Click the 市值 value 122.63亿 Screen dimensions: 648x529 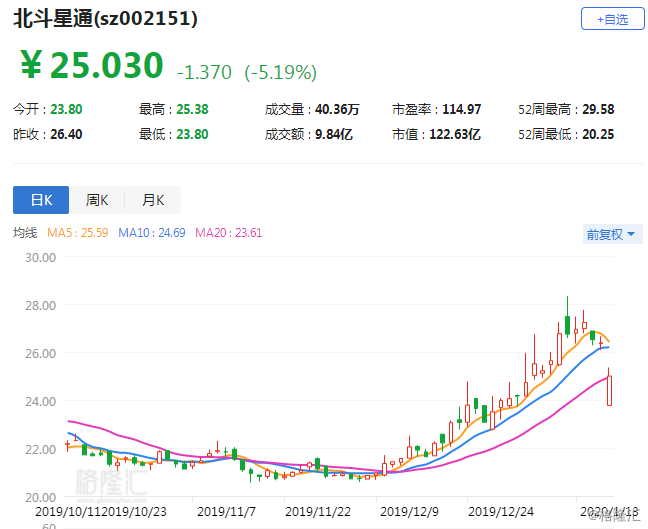click(x=455, y=134)
